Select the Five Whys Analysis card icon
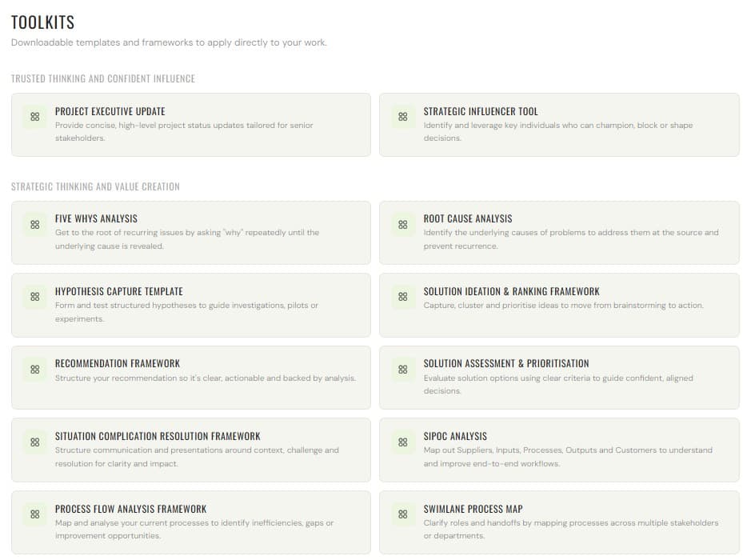 (34, 225)
